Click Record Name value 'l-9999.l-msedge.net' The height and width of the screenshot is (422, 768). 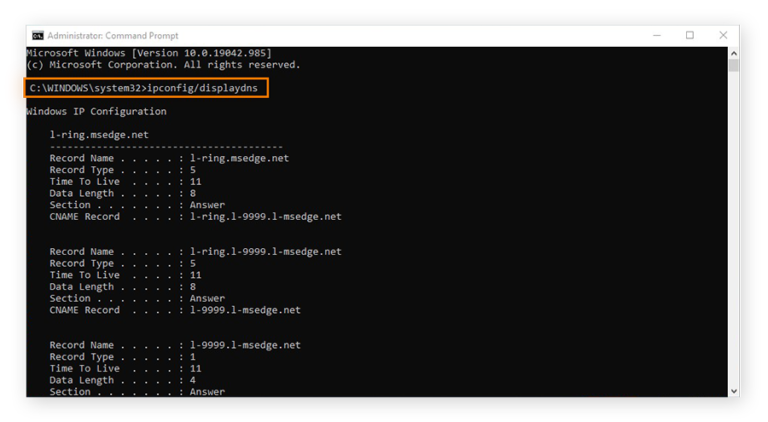click(245, 345)
